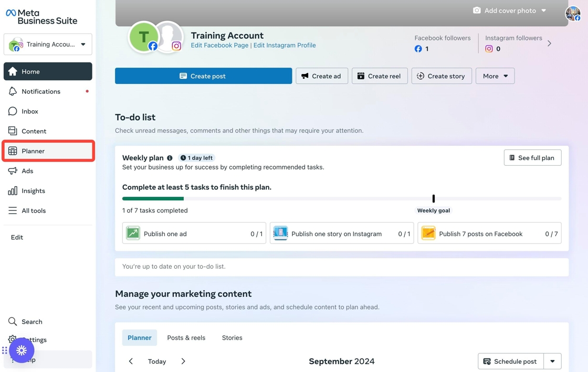The image size is (588, 372).
Task: Switch to the Posts & reels tab
Action: click(x=186, y=337)
